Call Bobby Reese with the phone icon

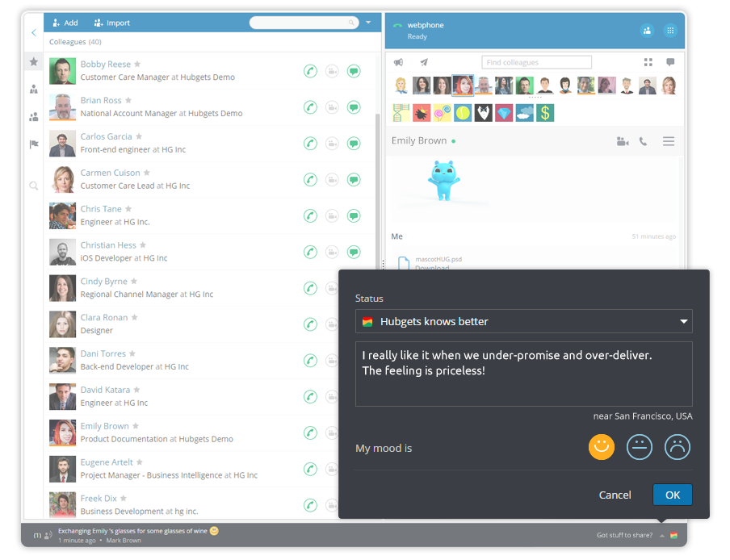click(310, 71)
